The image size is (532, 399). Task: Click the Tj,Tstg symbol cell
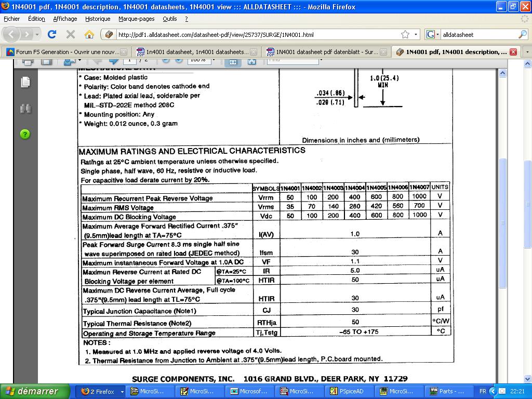(x=267, y=332)
